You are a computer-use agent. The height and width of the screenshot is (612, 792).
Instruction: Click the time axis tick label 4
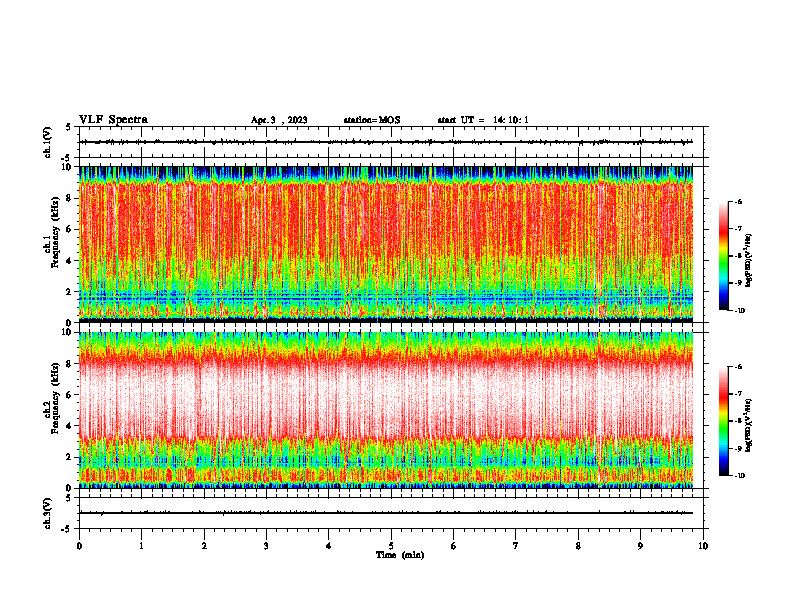(329, 546)
